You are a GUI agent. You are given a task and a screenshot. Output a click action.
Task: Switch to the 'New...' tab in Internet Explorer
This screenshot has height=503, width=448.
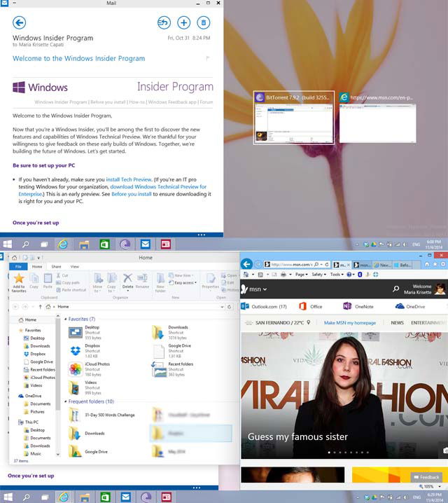(x=381, y=265)
